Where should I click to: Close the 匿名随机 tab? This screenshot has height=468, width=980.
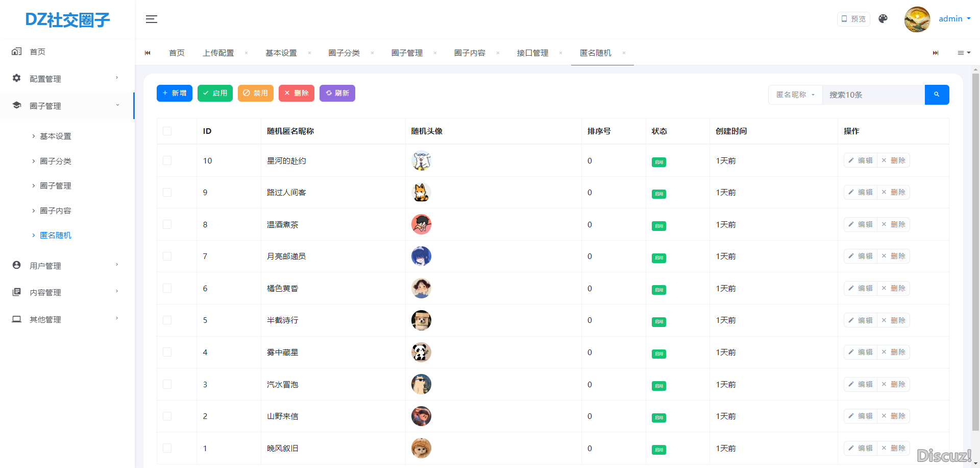click(x=624, y=53)
